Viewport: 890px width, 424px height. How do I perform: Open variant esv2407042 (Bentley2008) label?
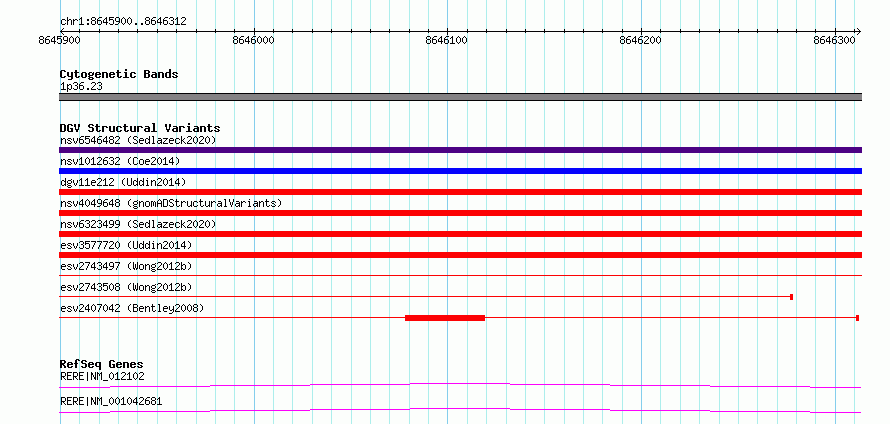[x=132, y=308]
